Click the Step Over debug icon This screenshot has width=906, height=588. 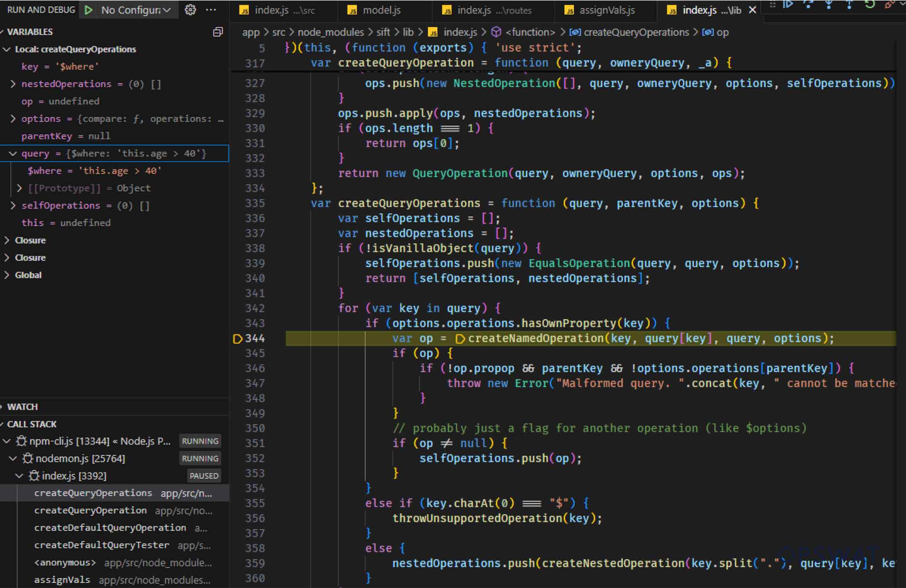[x=808, y=5]
